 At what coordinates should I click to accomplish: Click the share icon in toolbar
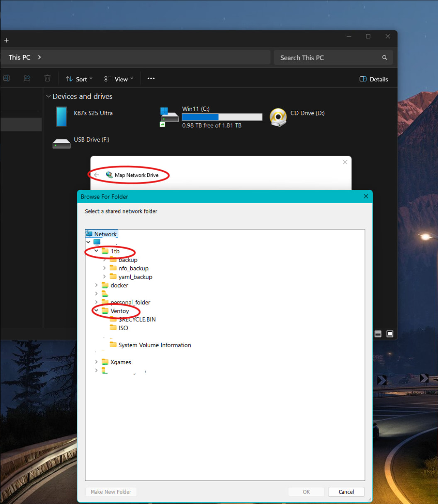click(x=27, y=78)
